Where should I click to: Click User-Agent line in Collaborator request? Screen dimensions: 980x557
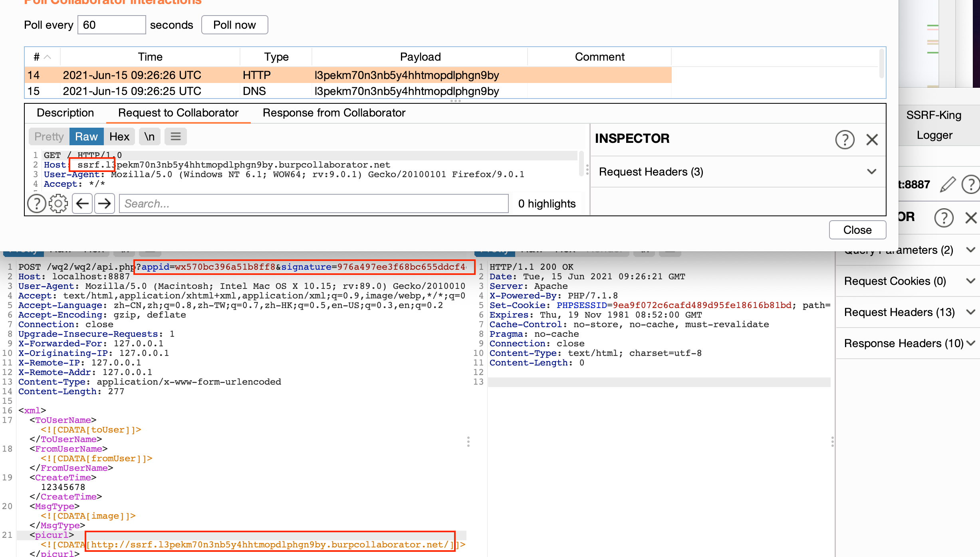[284, 174]
